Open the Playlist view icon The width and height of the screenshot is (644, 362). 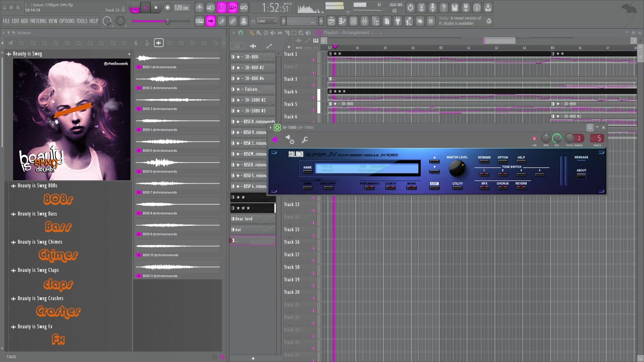tap(331, 21)
